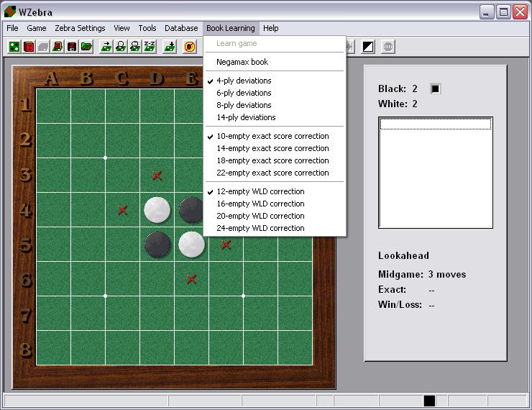Open the Zebra Settings menu
The height and width of the screenshot is (410, 532).
click(80, 28)
